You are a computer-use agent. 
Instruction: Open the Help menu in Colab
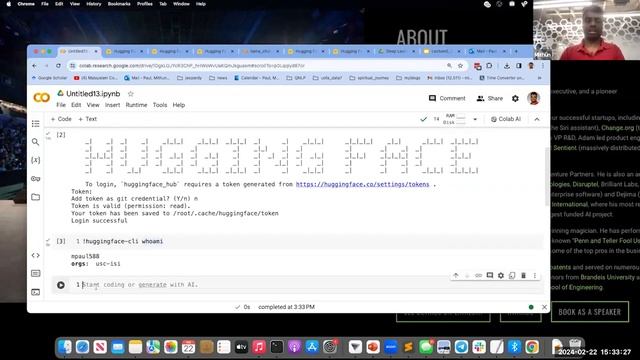tap(179, 105)
